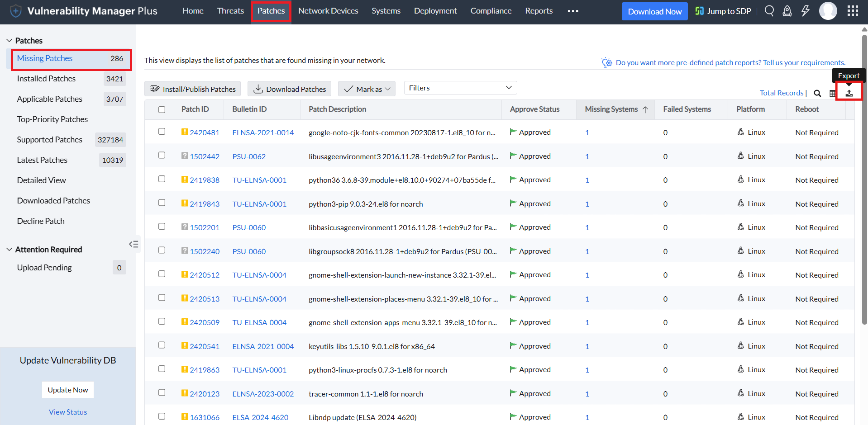The height and width of the screenshot is (425, 868).
Task: Select the checkbox for patch 2419838
Action: coord(162,179)
